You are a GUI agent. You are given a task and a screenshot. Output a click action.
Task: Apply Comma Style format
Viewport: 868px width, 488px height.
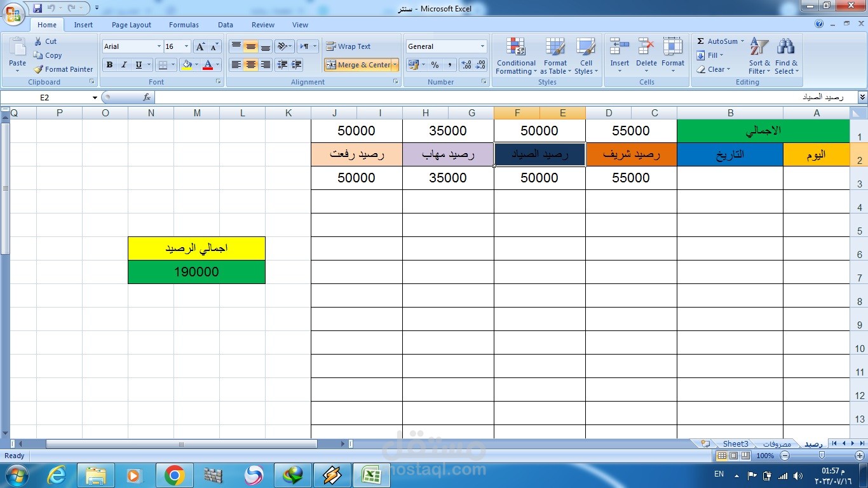[449, 65]
